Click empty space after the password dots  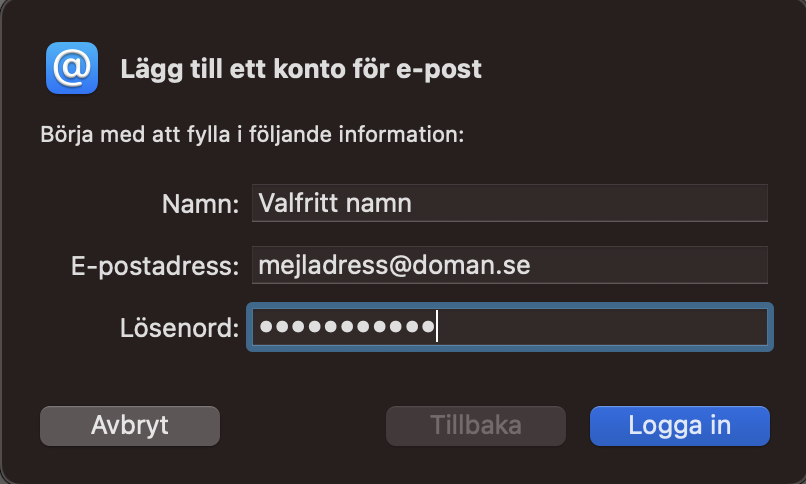point(601,327)
